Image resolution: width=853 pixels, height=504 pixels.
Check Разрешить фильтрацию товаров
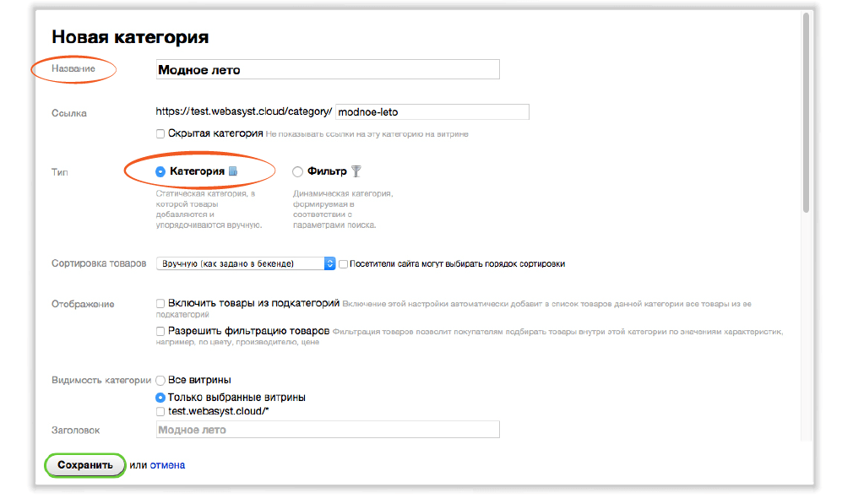pos(160,331)
